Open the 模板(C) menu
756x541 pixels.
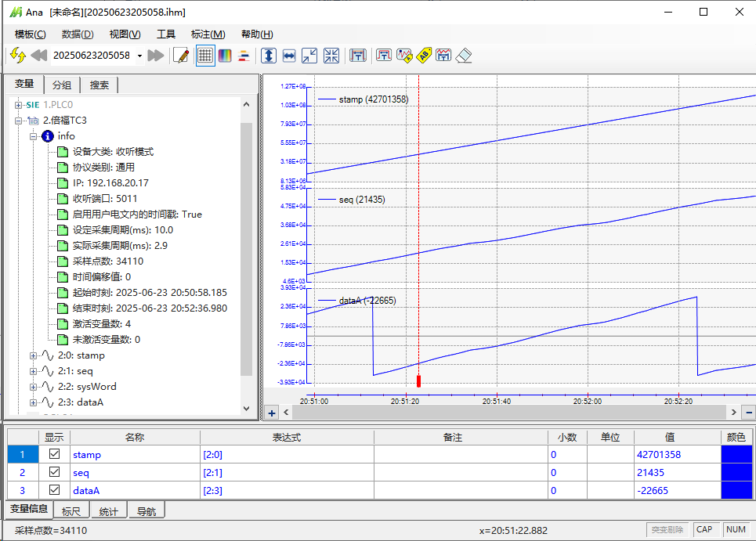coord(31,34)
